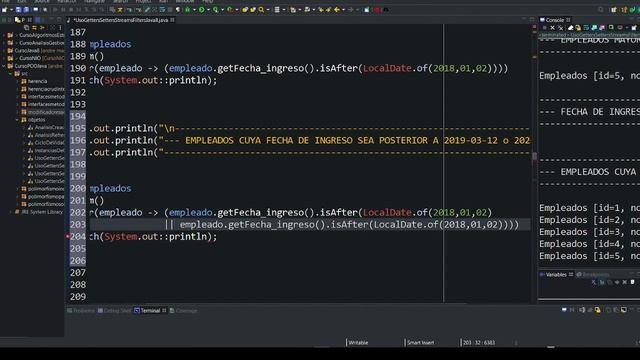The image size is (640, 360).
Task: Close the Terminal tab
Action: click(164, 311)
